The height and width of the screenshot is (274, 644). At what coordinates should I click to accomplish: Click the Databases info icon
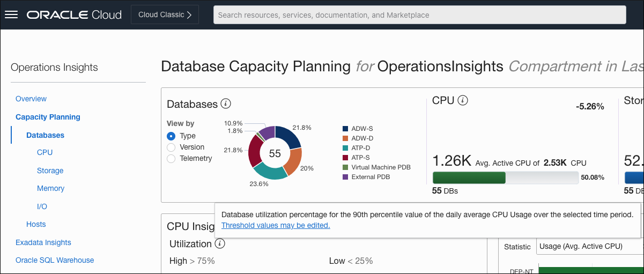pyautogui.click(x=226, y=103)
